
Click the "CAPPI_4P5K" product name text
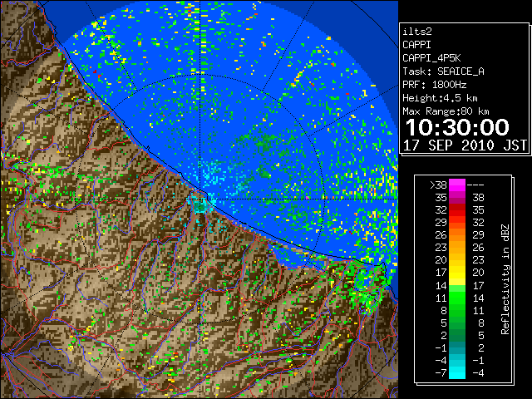tap(431, 58)
